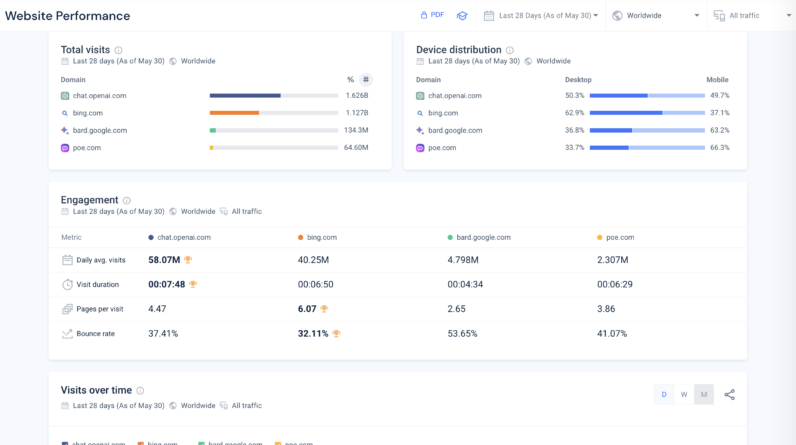Click the poe.com favicon in Device distribution
The width and height of the screenshot is (796, 445).
pos(421,148)
